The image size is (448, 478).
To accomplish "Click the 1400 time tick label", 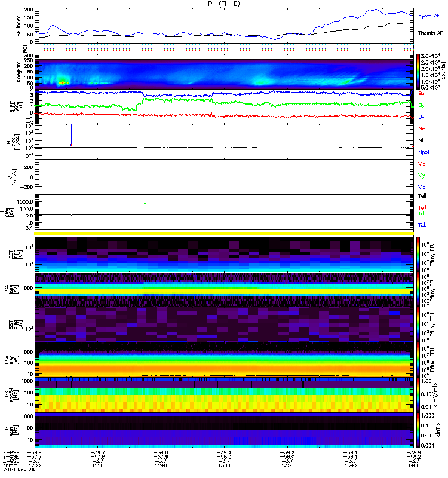I will coord(413,465).
